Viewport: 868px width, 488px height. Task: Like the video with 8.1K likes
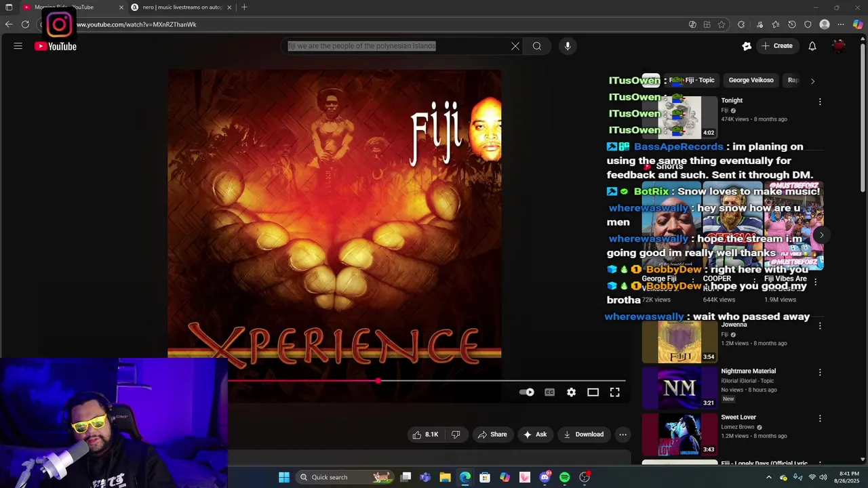pos(425,434)
